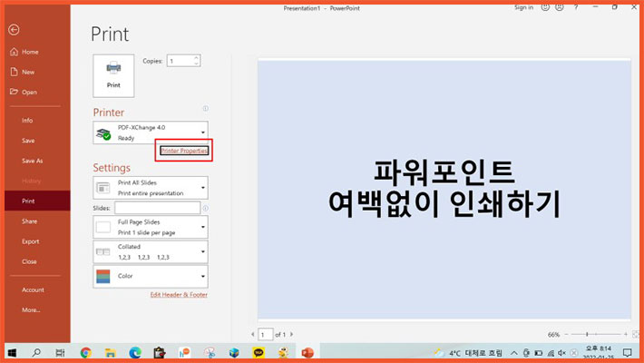Click More... in the sidebar
Viewport: 644px width, 363px height.
pyautogui.click(x=37, y=310)
